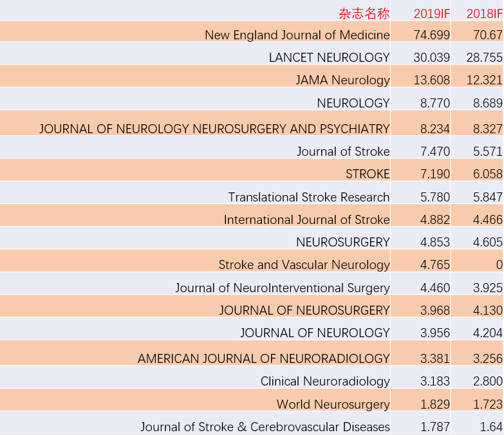Click the 0 value for Stroke and Vascular Neurology
Viewport: 504px width, 435px height.
(499, 265)
